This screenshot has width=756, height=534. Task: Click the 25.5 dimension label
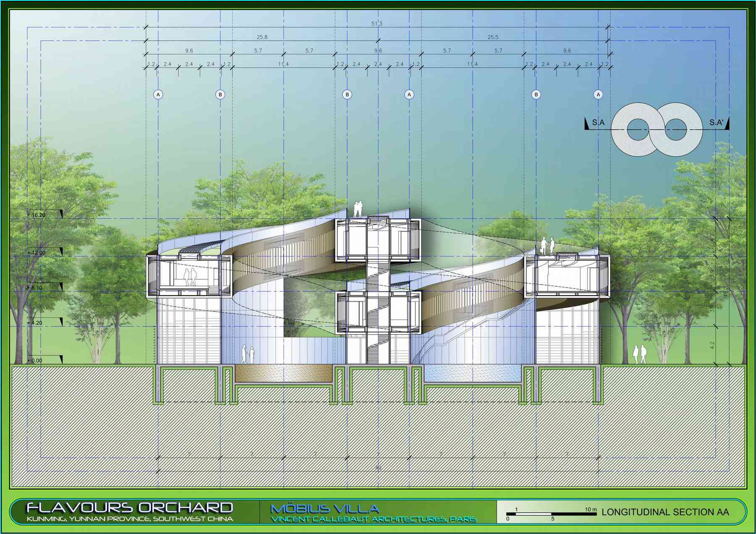click(493, 37)
